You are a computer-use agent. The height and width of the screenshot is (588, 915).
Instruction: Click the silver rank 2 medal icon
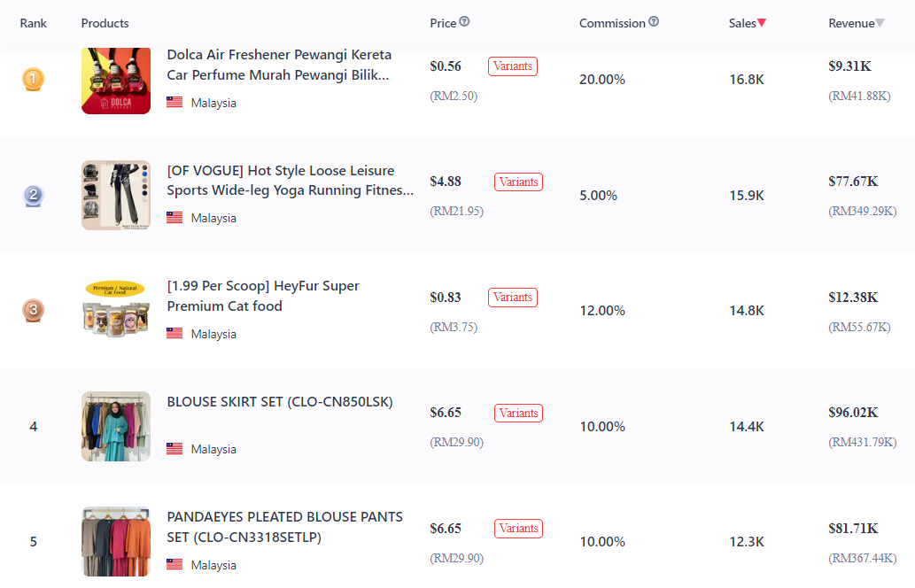click(x=34, y=195)
